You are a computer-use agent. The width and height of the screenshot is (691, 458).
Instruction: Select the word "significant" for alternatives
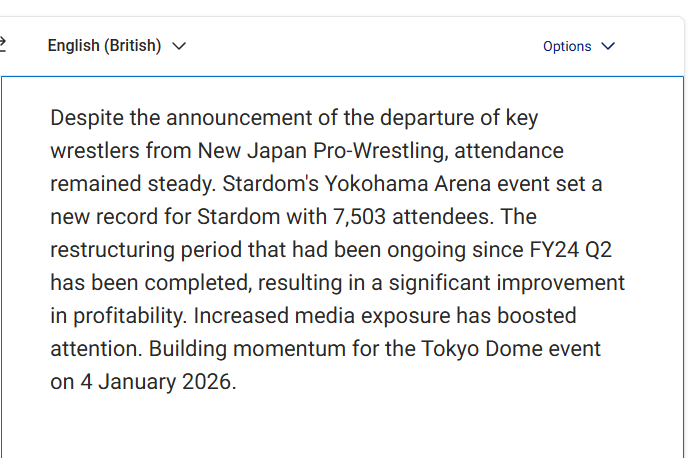tap(439, 283)
